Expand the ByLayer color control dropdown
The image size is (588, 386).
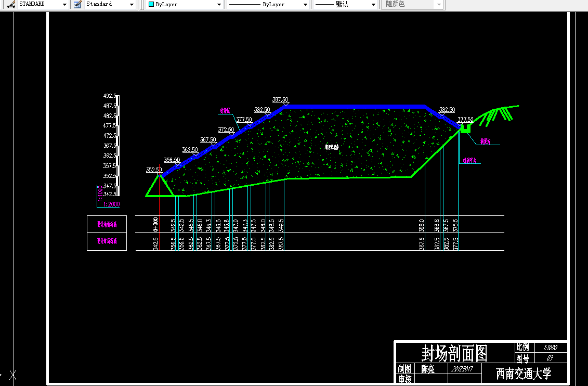(219, 5)
